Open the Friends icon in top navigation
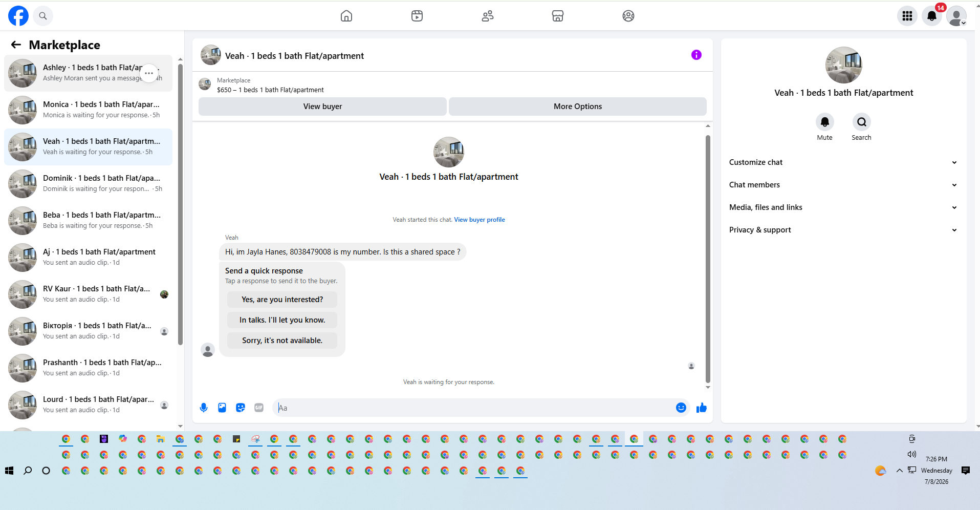Image resolution: width=980 pixels, height=510 pixels. [488, 16]
